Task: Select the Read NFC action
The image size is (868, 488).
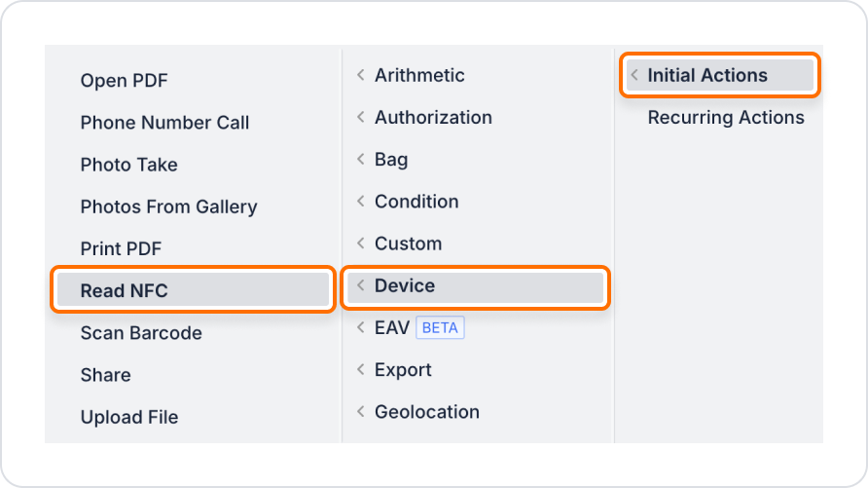Action: (x=194, y=289)
